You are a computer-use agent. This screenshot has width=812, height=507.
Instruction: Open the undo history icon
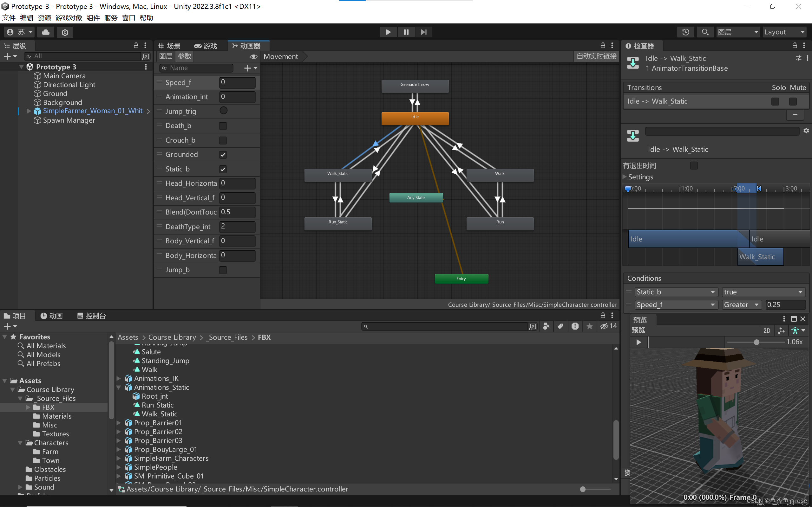click(x=685, y=32)
